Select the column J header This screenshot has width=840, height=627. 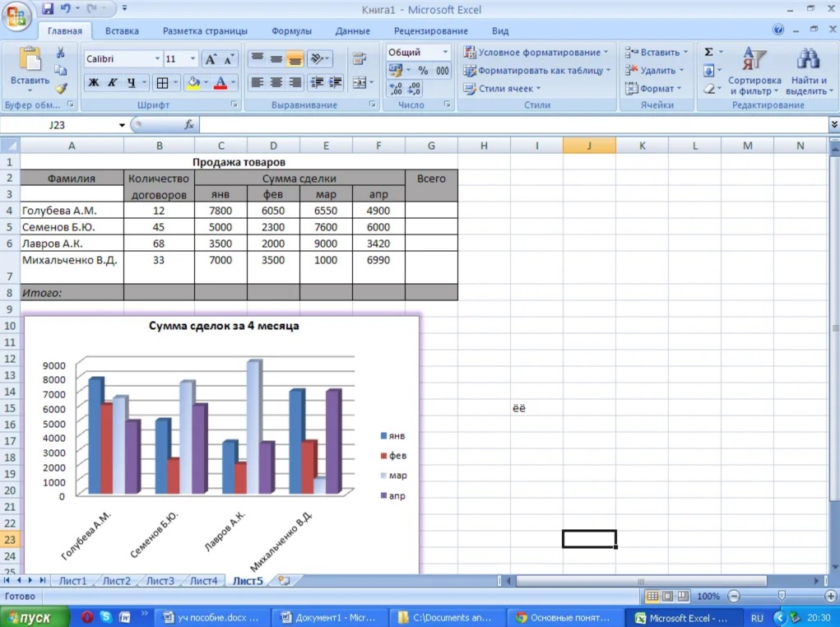(x=589, y=145)
